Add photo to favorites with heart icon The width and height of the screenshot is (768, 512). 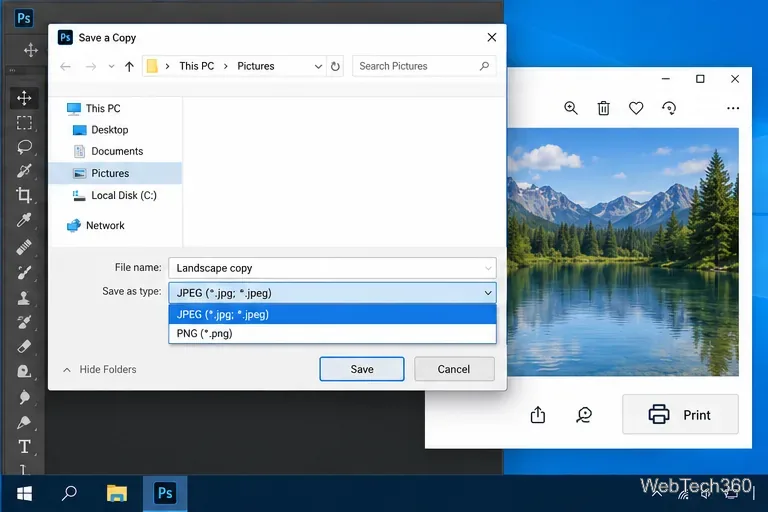click(x=636, y=108)
